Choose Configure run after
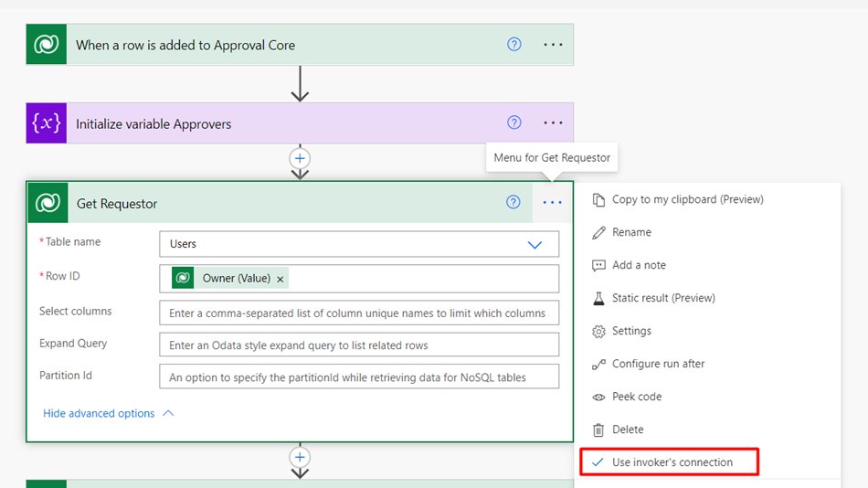Screen dimensions: 868x488 [658, 364]
